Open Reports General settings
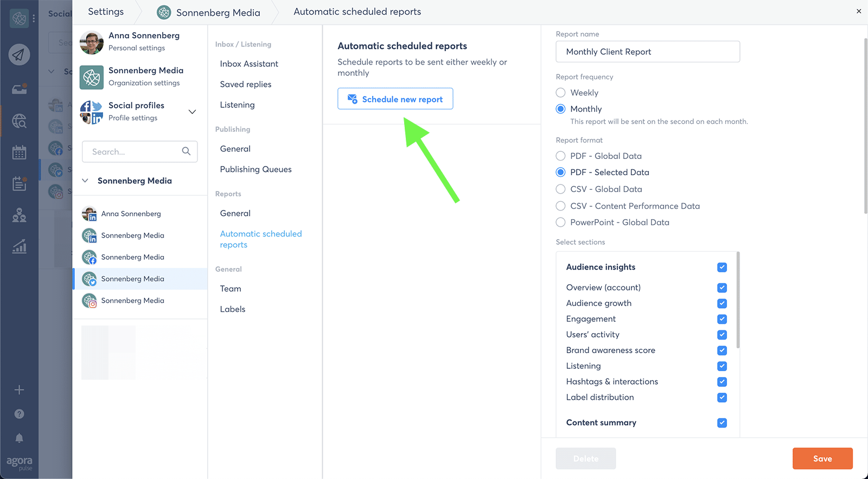The width and height of the screenshot is (868, 479). pyautogui.click(x=235, y=213)
